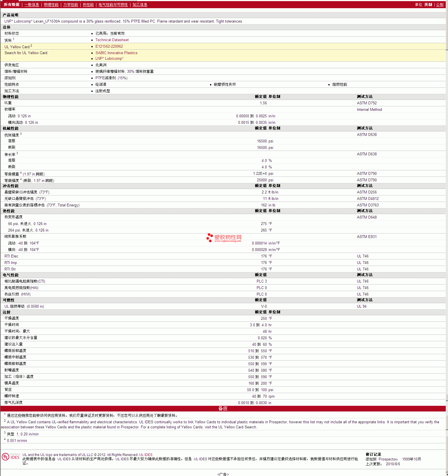Click the ASTM D648 test method
The height and width of the screenshot is (476, 448).
(367, 217)
